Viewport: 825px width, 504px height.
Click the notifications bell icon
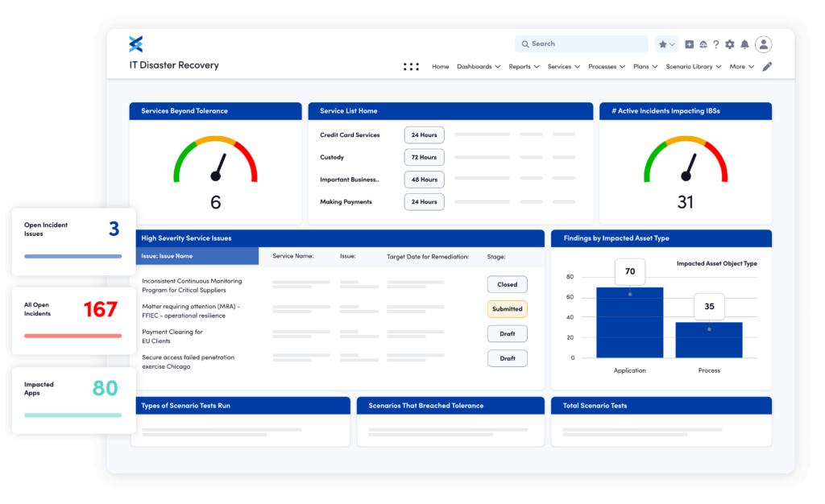click(x=745, y=44)
